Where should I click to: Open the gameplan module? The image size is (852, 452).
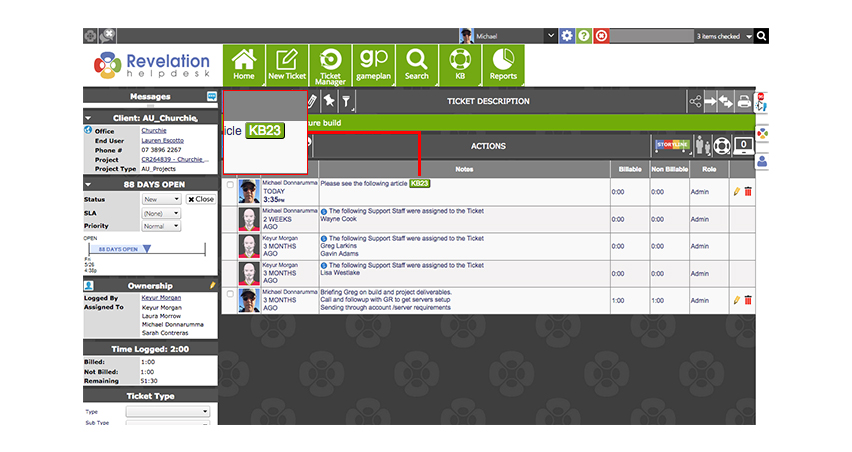point(373,65)
